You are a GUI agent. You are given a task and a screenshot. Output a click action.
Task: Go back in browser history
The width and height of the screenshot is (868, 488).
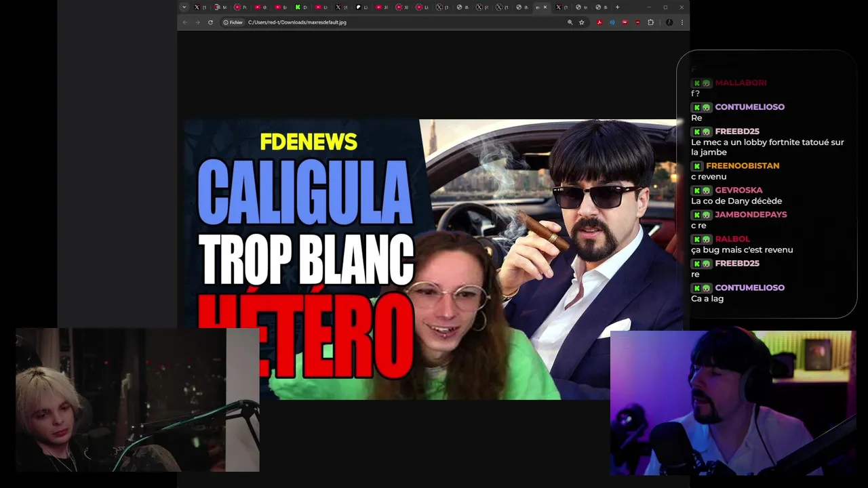click(x=185, y=22)
